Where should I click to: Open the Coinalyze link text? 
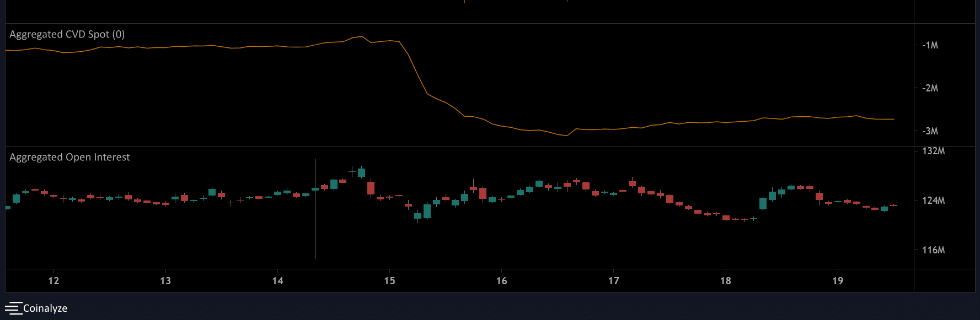click(45, 308)
